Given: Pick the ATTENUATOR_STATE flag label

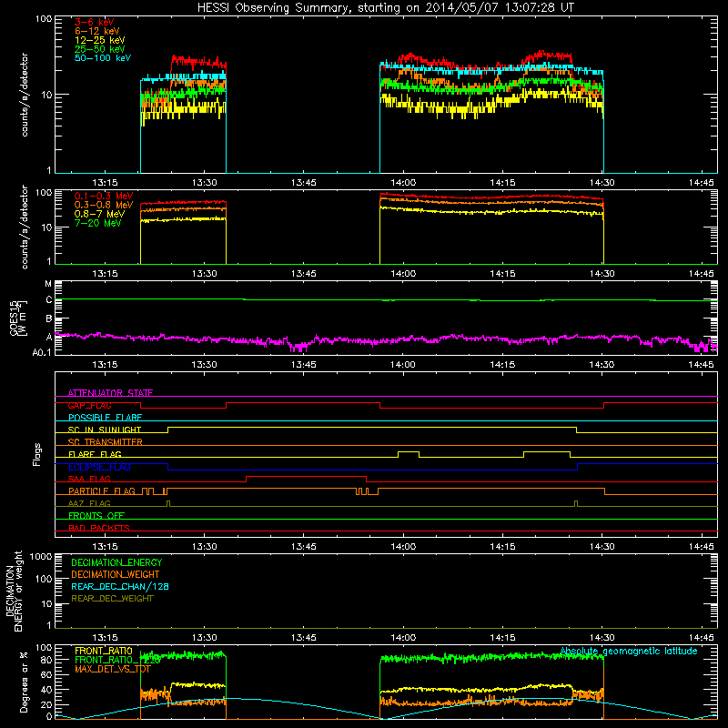Looking at the screenshot, I should (110, 393).
